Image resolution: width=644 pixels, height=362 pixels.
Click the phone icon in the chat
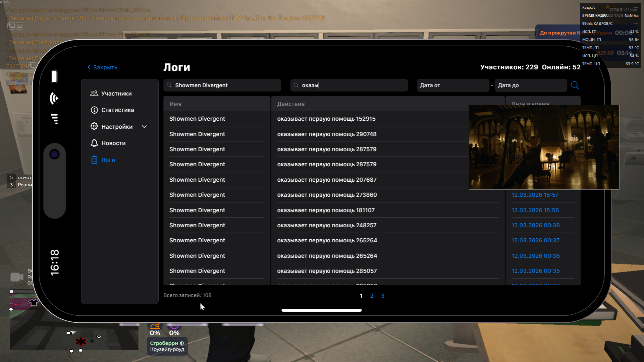coord(11,26)
